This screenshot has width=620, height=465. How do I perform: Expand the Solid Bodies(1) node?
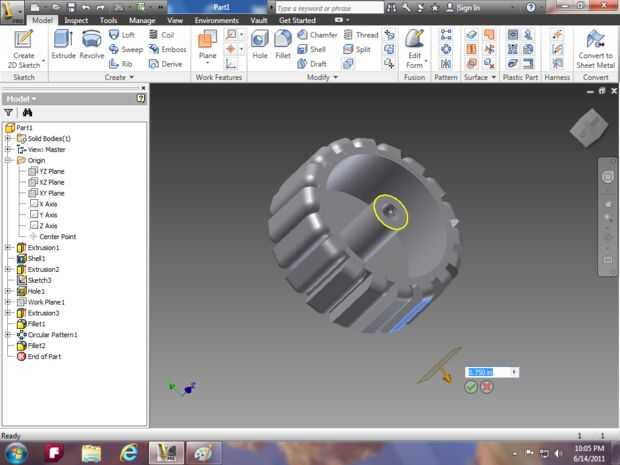tap(8, 138)
